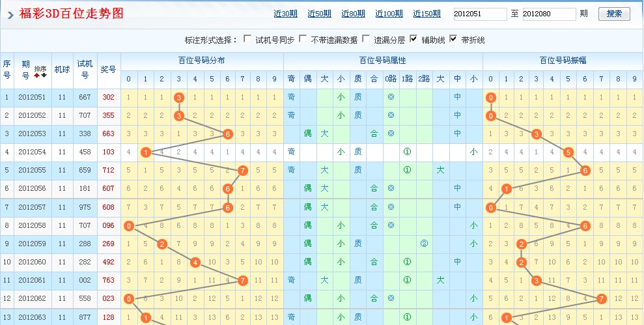Focus the end period field containing 2012080
Screen dimensions: 644x325
(x=549, y=14)
